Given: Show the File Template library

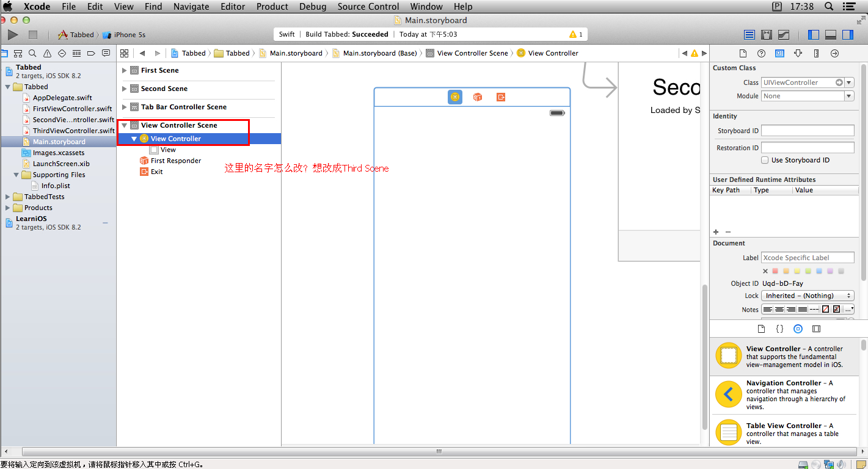Looking at the screenshot, I should coord(761,329).
